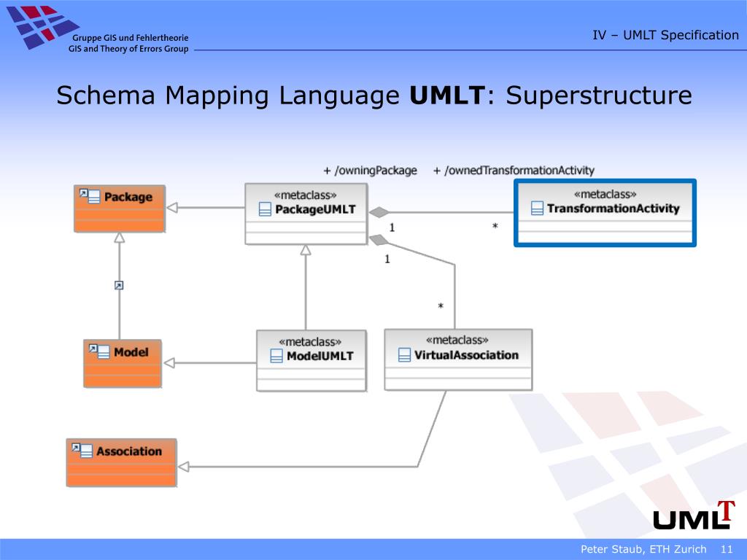The image size is (747, 560).
Task: Click the shortcut marker on Model-Package generalization
Action: (119, 285)
